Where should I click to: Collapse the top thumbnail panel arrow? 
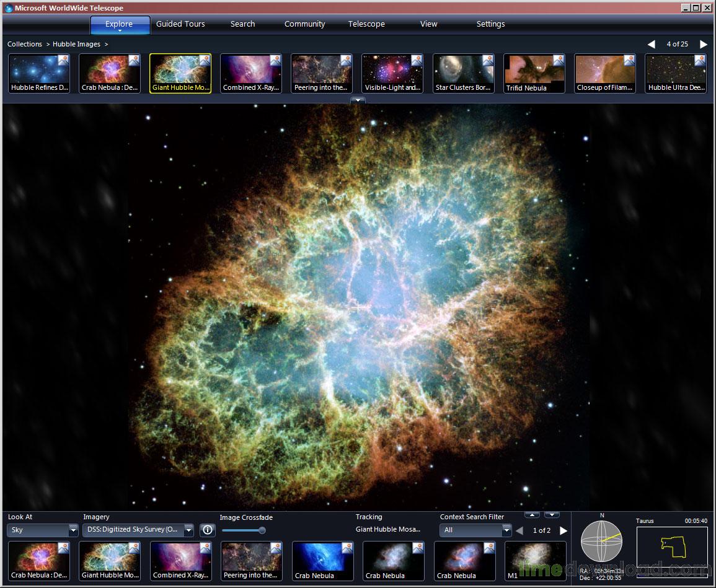tap(358, 100)
